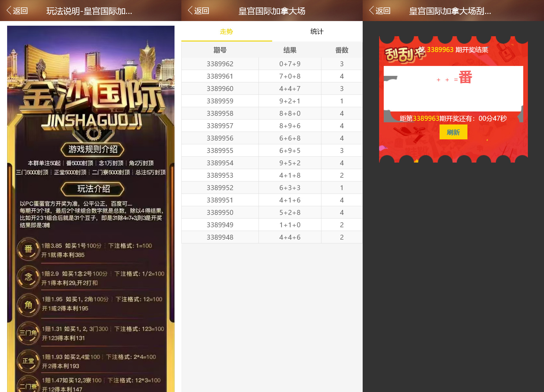Switch to the 走势 tab

pos(226,31)
